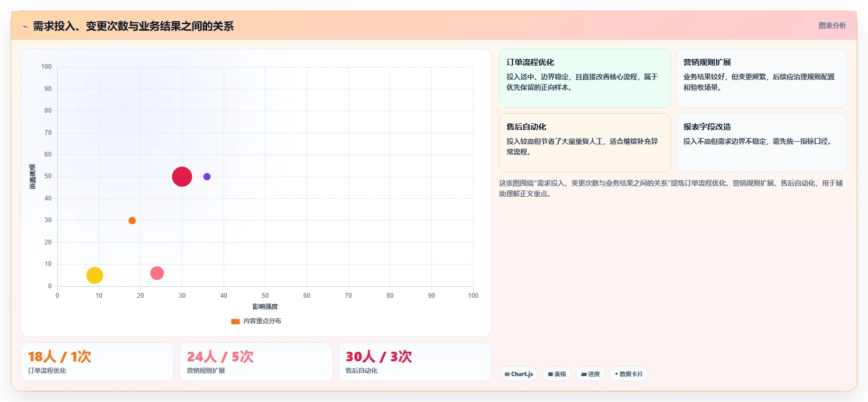Click the 18人 / 1次 stat card

[97, 362]
